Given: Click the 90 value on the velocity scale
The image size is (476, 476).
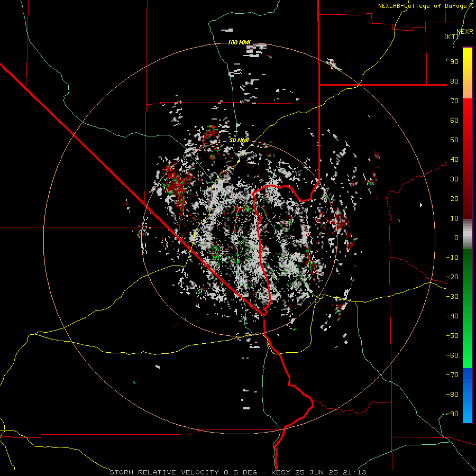Looking at the screenshot, I should click(454, 62).
